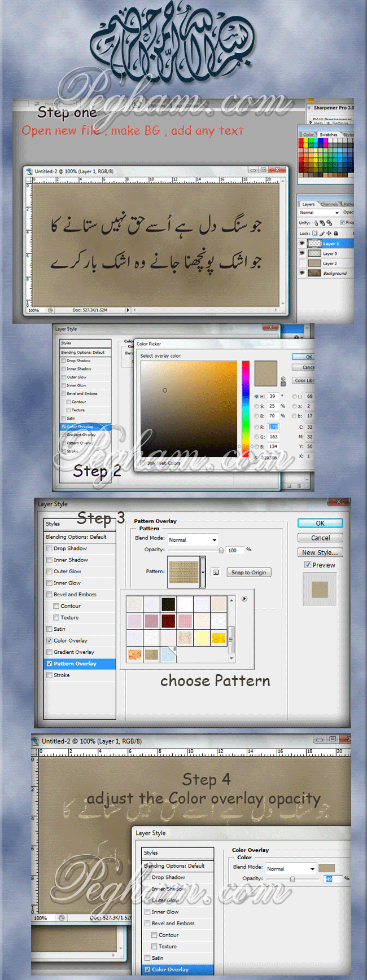Enable the Only Web Colors checkbox
The image size is (367, 980).
[143, 463]
